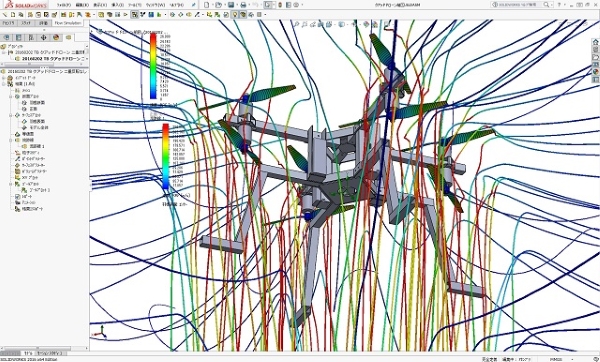
Task: Open the DimXpert crosshair panel tab
Action: 43,38
